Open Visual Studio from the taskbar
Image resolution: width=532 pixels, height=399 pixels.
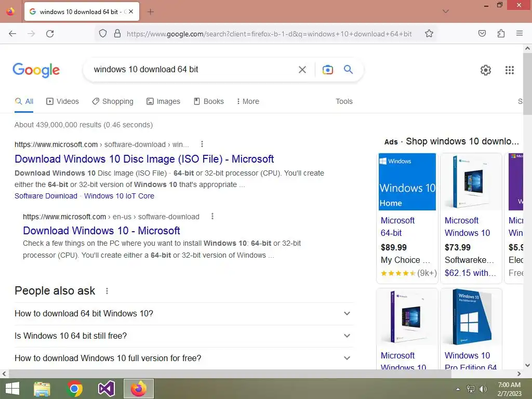tap(106, 389)
